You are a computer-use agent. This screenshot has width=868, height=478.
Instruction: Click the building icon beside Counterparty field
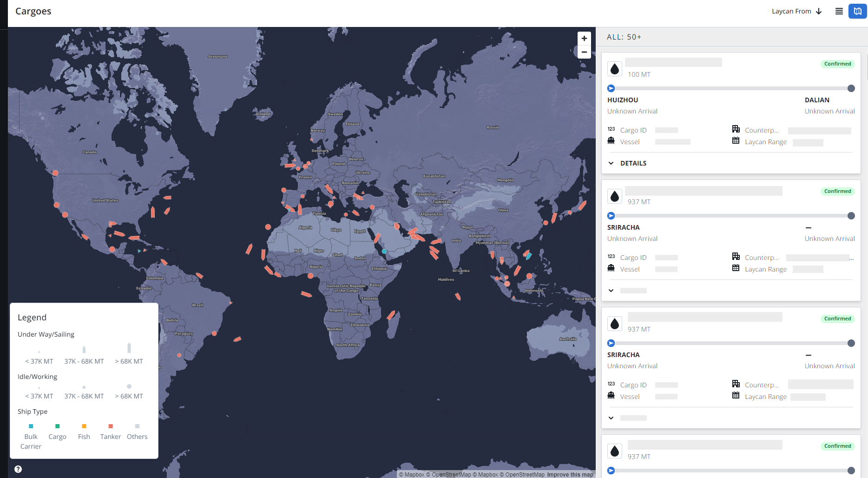coord(736,129)
